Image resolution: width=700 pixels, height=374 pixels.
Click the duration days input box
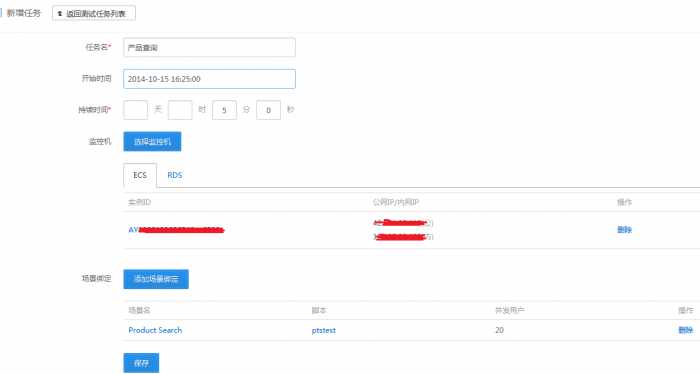click(135, 110)
